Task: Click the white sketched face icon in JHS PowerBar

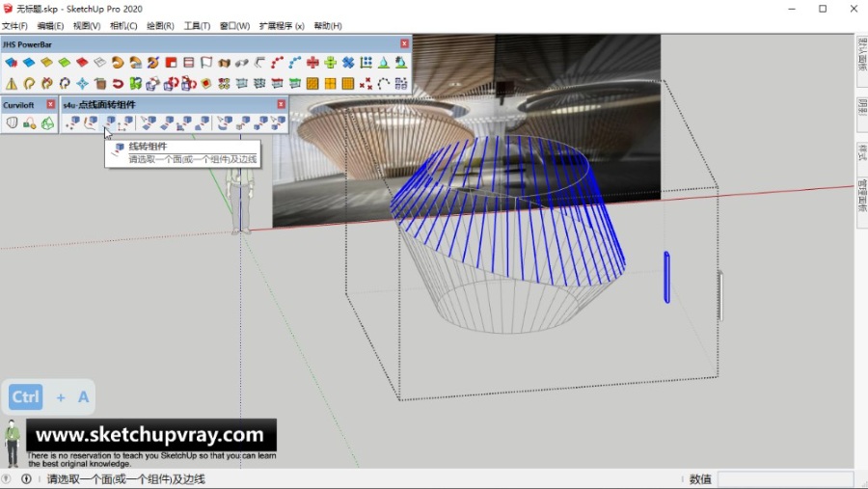Action: click(x=99, y=63)
